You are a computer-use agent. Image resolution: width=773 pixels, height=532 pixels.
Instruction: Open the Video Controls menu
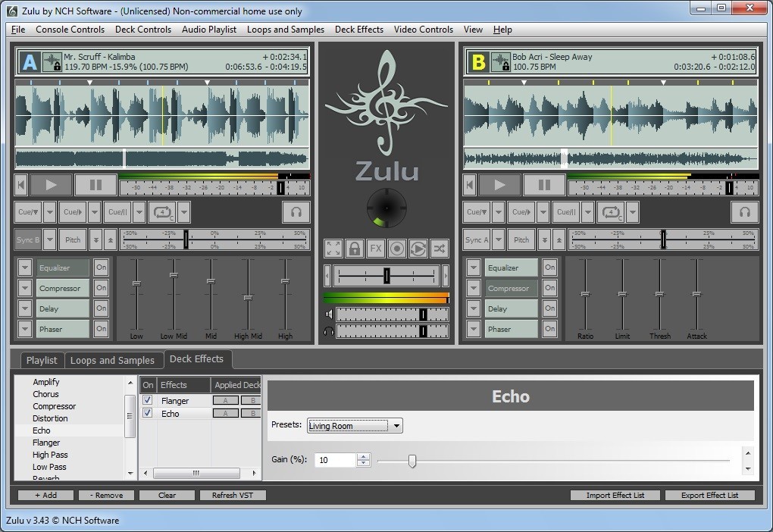point(423,30)
